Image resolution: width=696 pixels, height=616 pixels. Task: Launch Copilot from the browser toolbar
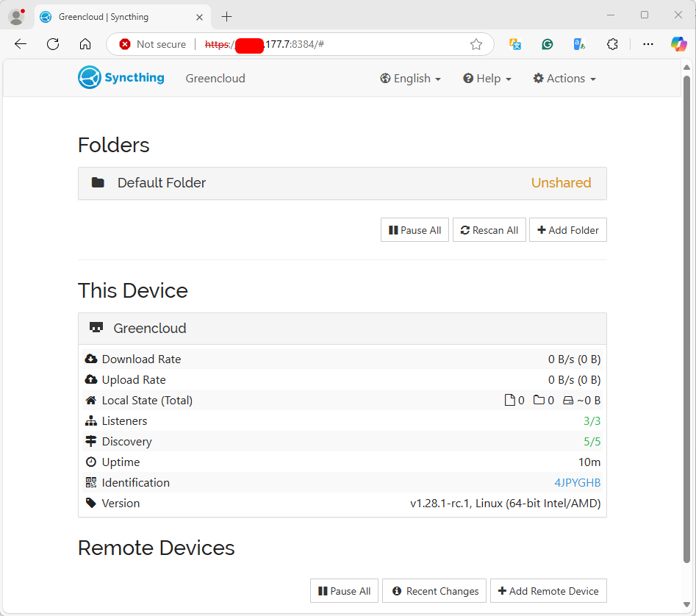[678, 44]
